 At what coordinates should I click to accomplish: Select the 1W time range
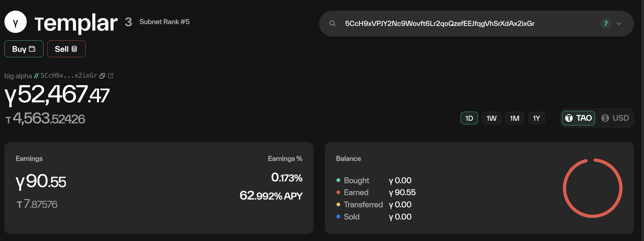pos(492,118)
